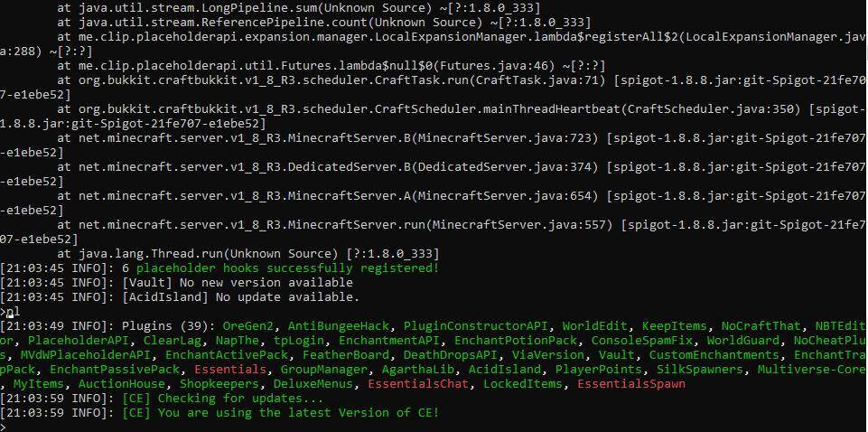The height and width of the screenshot is (432, 868).
Task: Click the red 'EssentialsChat' plugin name
Action: tap(418, 383)
